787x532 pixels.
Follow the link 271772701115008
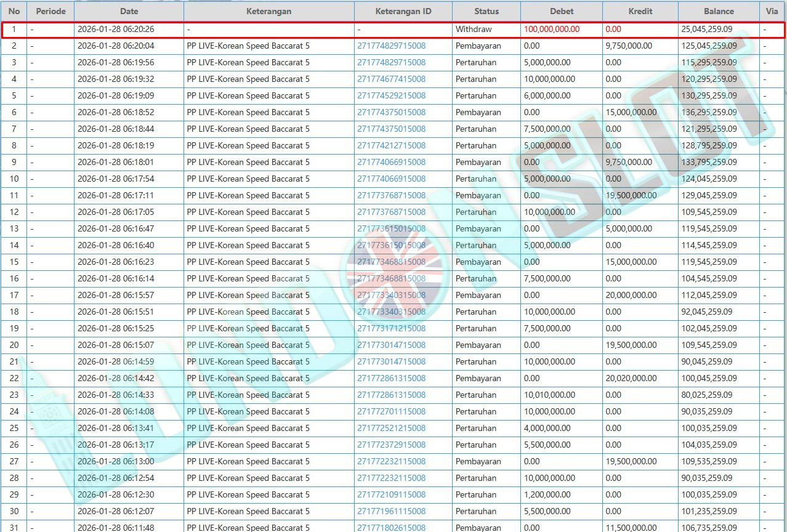pyautogui.click(x=391, y=411)
